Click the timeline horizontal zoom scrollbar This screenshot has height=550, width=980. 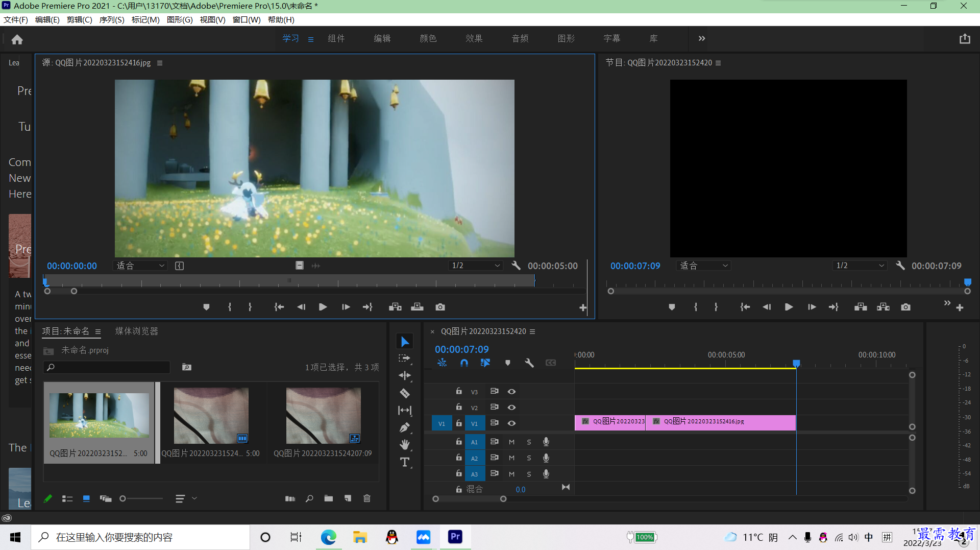pos(469,499)
